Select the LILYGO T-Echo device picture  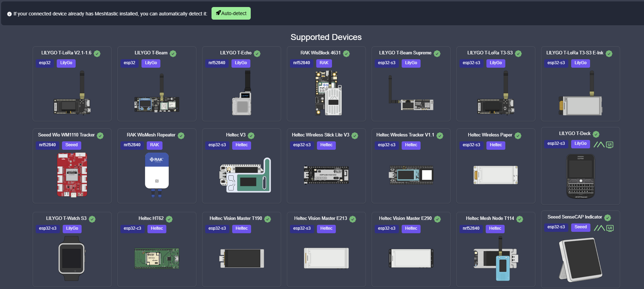pos(242,93)
